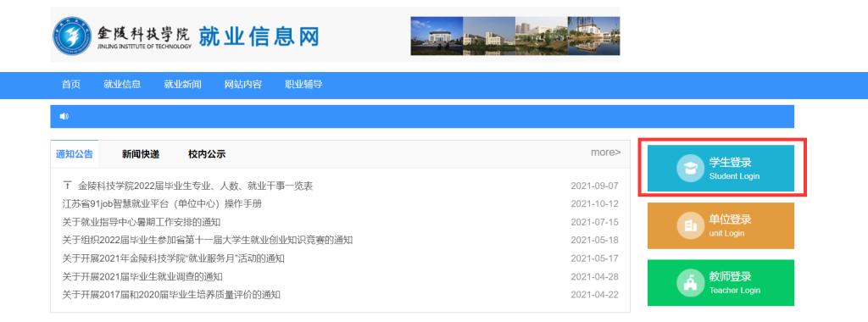868x322 pixels.
Task: Select the 通知公告 tab
Action: click(75, 154)
